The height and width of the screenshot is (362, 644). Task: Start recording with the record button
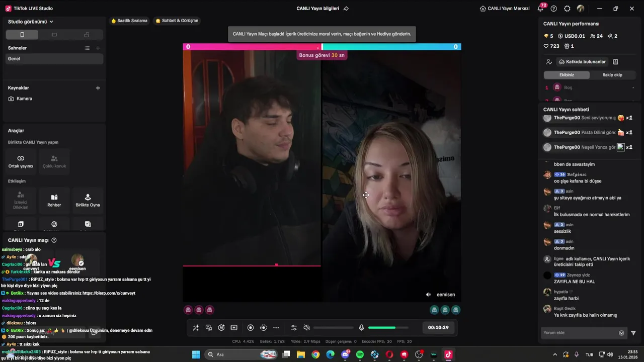pos(251,328)
